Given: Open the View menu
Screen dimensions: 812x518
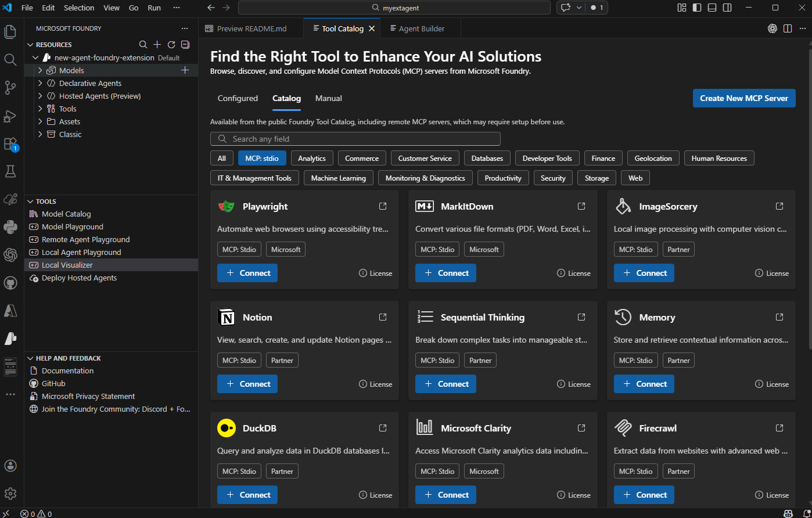Looking at the screenshot, I should (x=111, y=8).
